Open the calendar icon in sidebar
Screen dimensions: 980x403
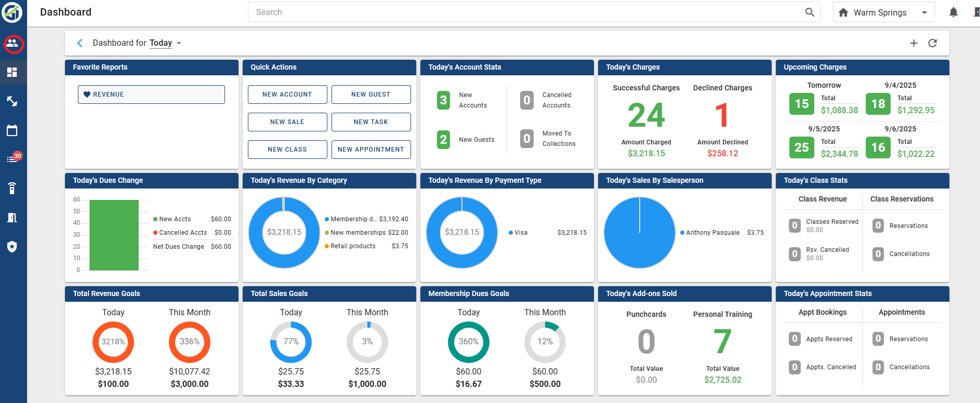(x=12, y=130)
